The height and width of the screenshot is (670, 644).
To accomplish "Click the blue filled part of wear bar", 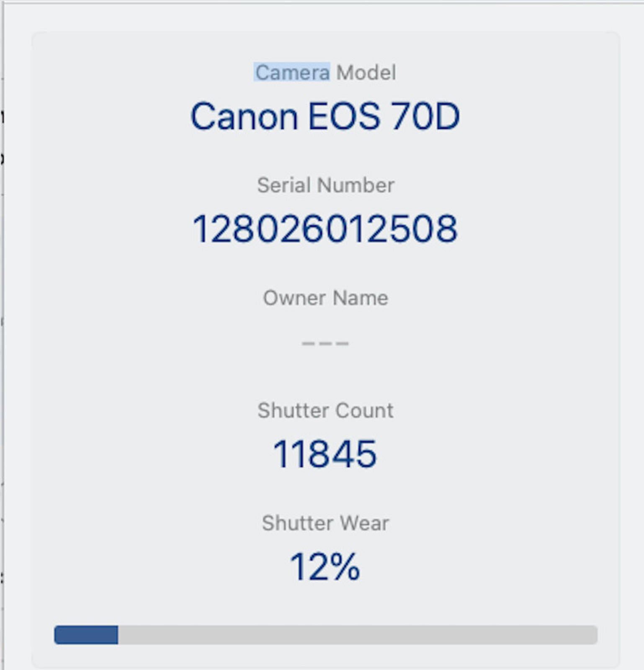I will tap(86, 635).
